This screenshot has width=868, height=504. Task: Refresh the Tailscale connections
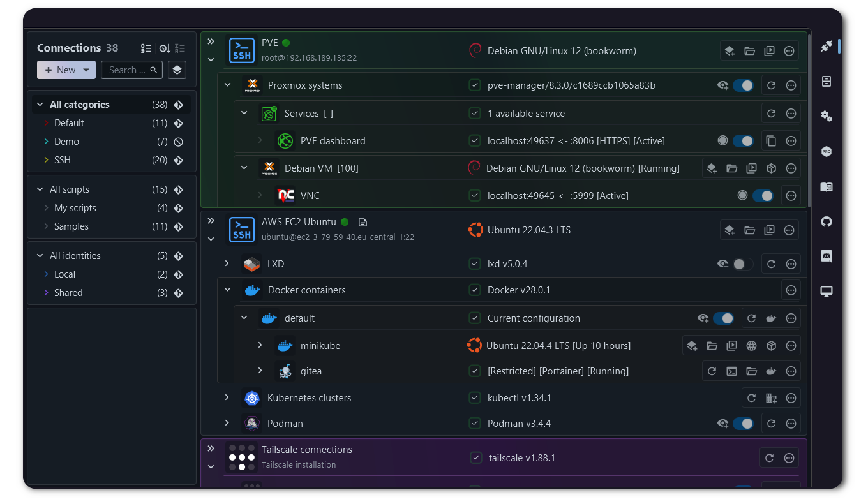[x=769, y=457]
